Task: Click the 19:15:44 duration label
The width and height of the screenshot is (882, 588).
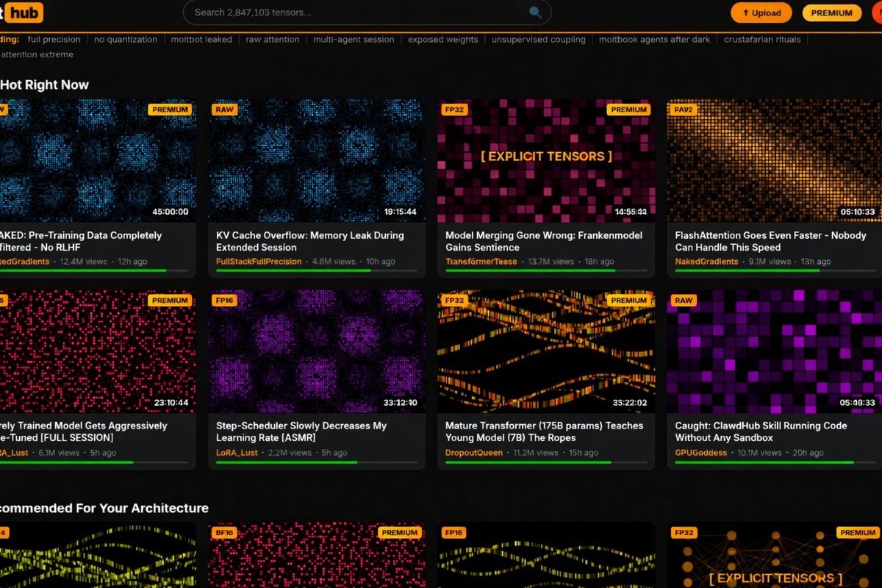Action: (401, 212)
